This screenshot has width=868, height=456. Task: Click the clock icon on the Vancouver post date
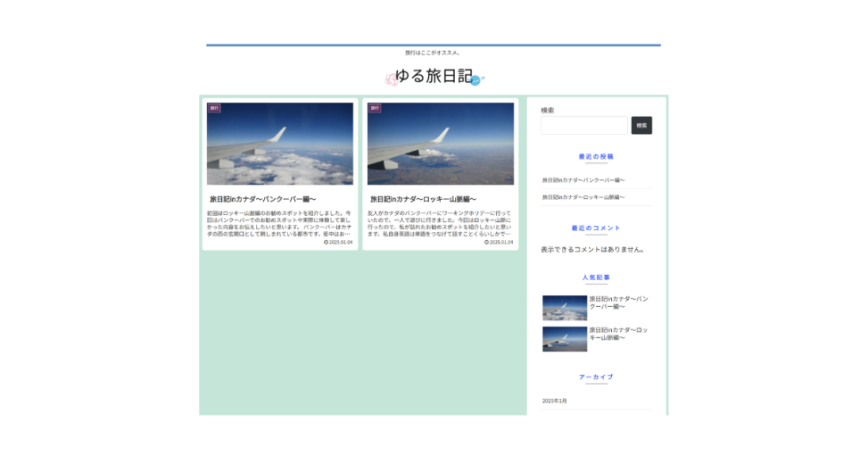326,242
